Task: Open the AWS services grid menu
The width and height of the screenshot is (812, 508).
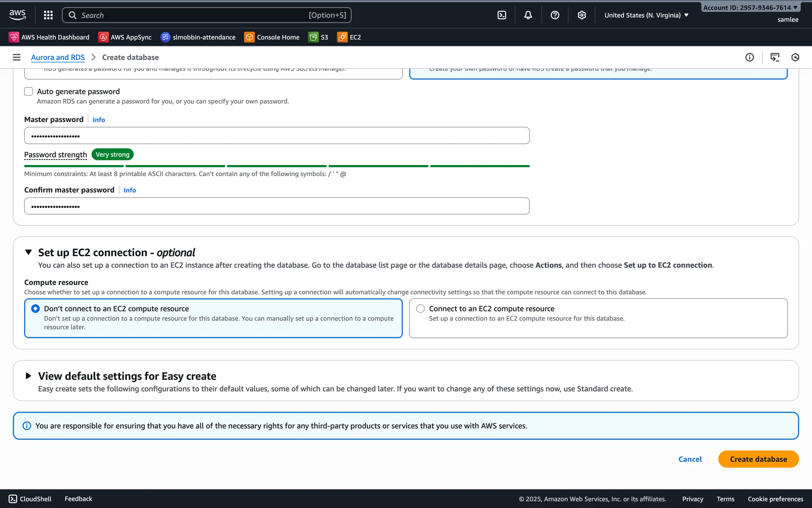Action: click(x=48, y=15)
